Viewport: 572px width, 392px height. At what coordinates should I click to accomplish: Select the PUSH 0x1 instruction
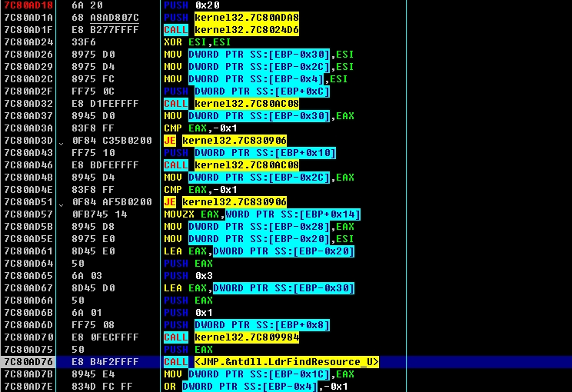coord(188,313)
